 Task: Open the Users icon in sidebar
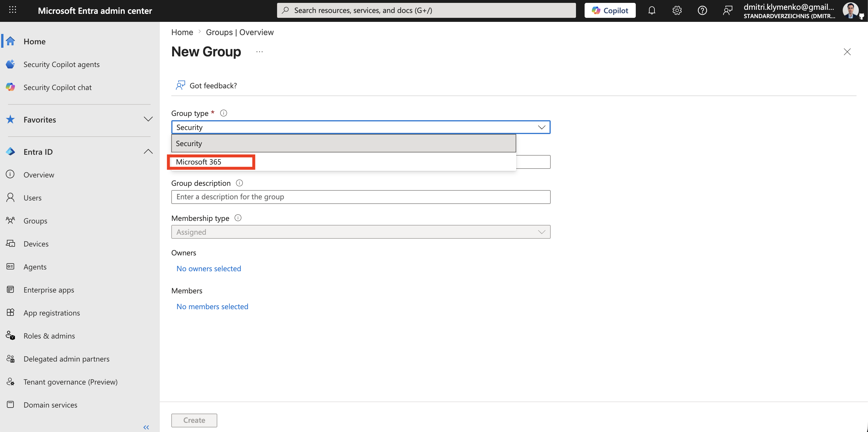(10, 197)
